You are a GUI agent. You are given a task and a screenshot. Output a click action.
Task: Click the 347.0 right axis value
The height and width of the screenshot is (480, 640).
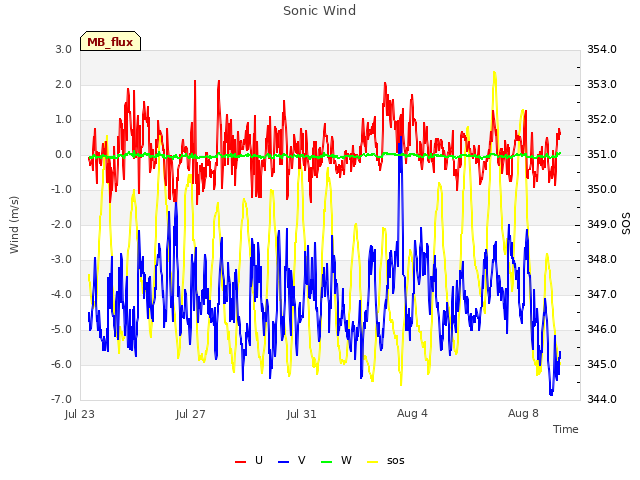click(602, 294)
